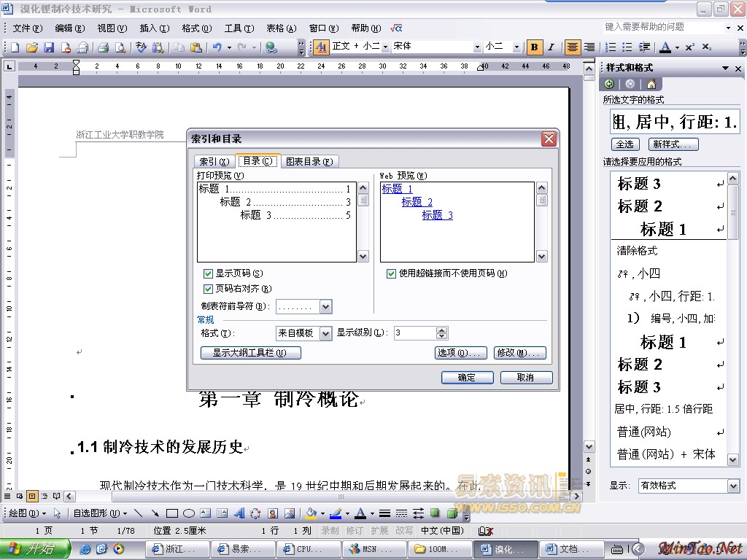
Task: Click the Windows 开始 Start button
Action: point(35,549)
